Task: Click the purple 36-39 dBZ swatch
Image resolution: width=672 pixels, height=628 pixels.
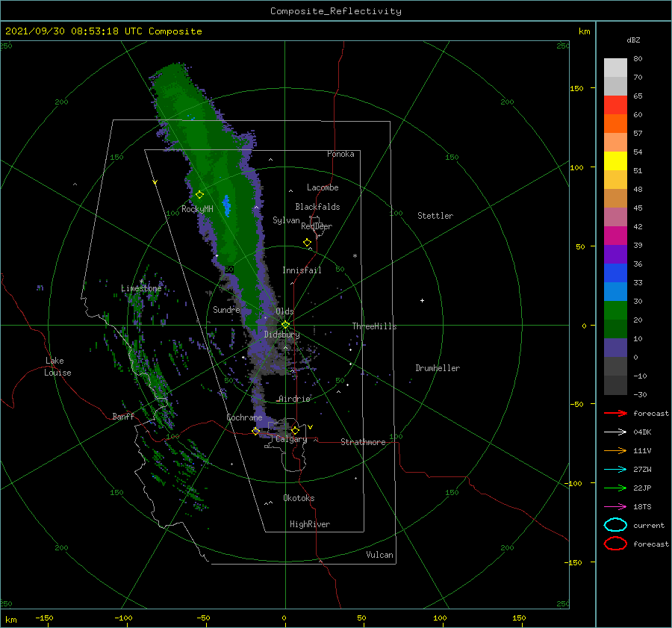Action: (615, 255)
